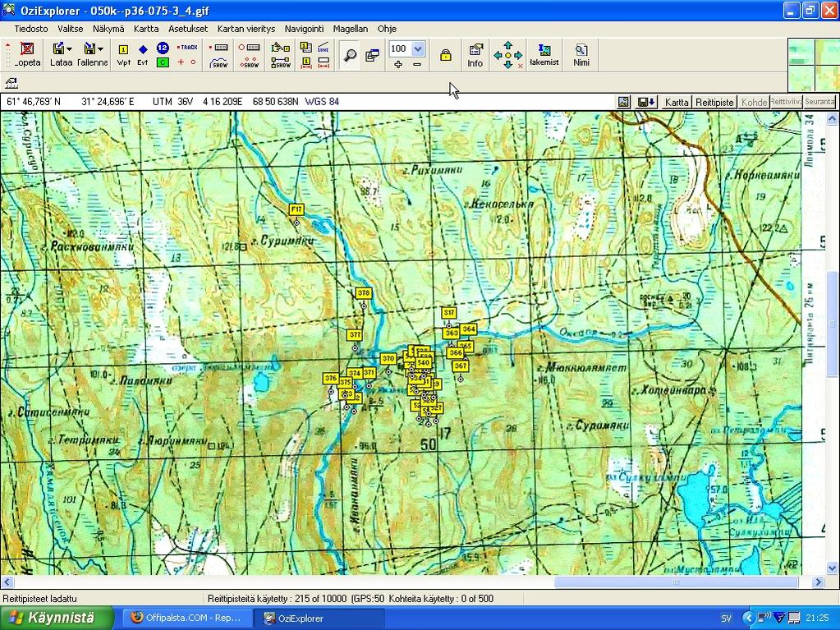Screen dimensions: 840x630
Task: Click the horizontal map scrollbar thumb
Action: click(x=676, y=582)
